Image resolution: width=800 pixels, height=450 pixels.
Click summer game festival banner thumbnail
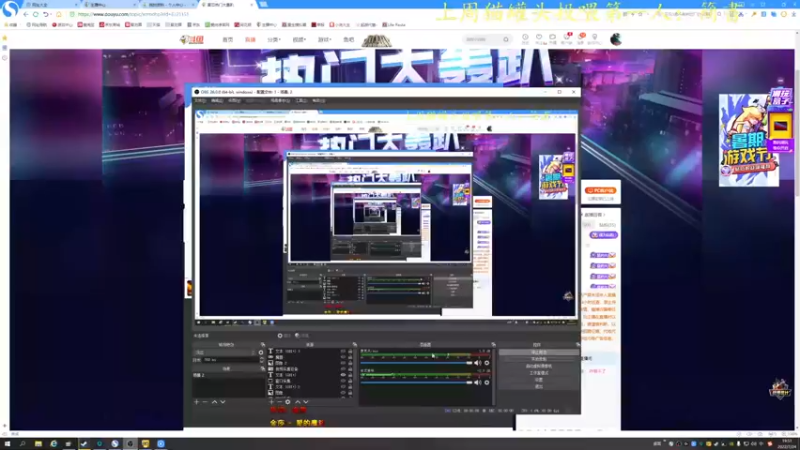749,140
